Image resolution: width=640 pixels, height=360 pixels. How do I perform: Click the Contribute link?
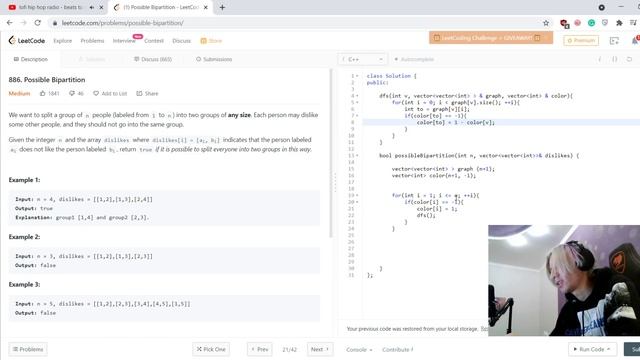398,349
